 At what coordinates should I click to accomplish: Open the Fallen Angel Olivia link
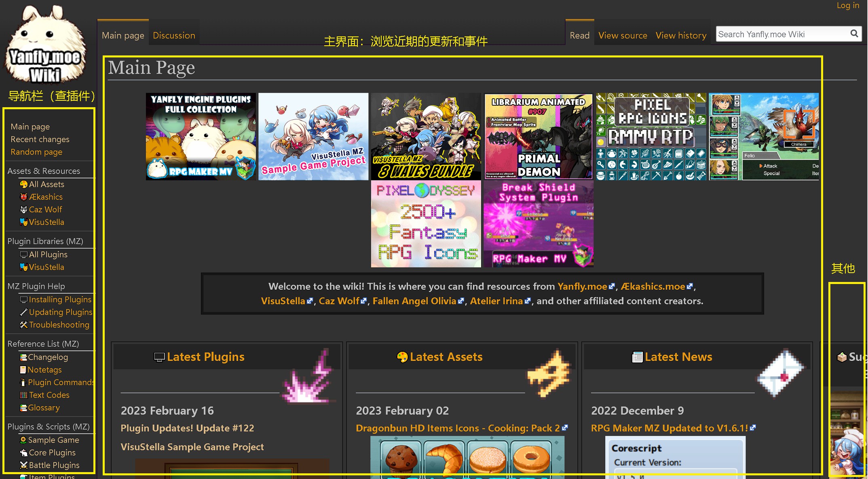pos(418,301)
